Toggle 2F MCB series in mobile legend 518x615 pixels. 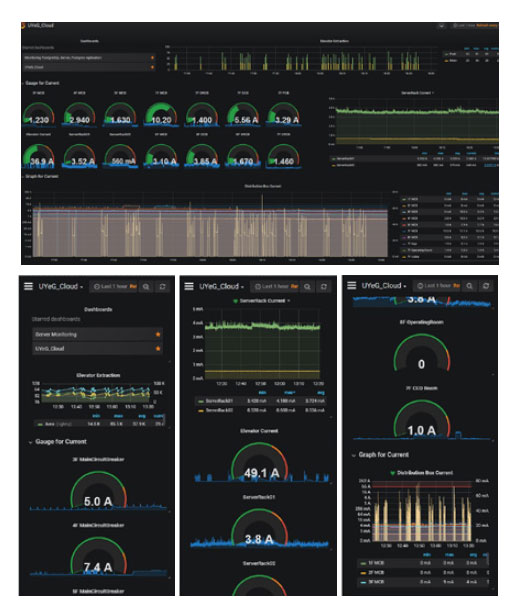pos(376,573)
